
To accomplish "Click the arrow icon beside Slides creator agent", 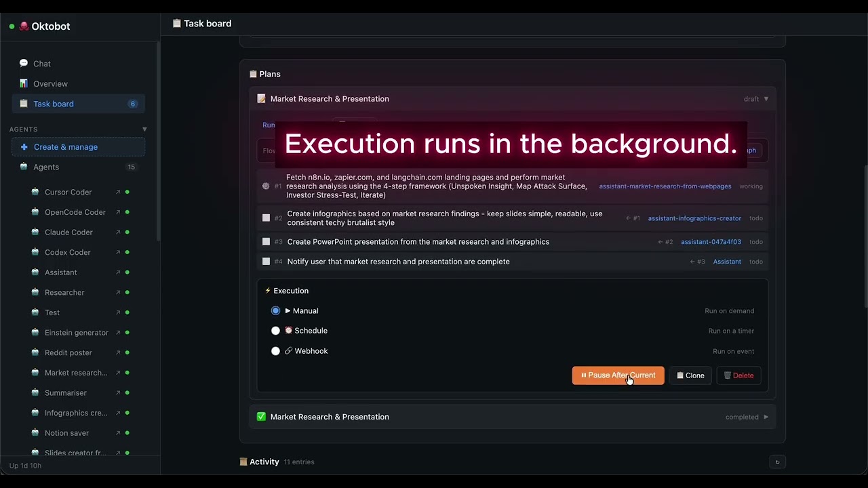I will [118, 453].
